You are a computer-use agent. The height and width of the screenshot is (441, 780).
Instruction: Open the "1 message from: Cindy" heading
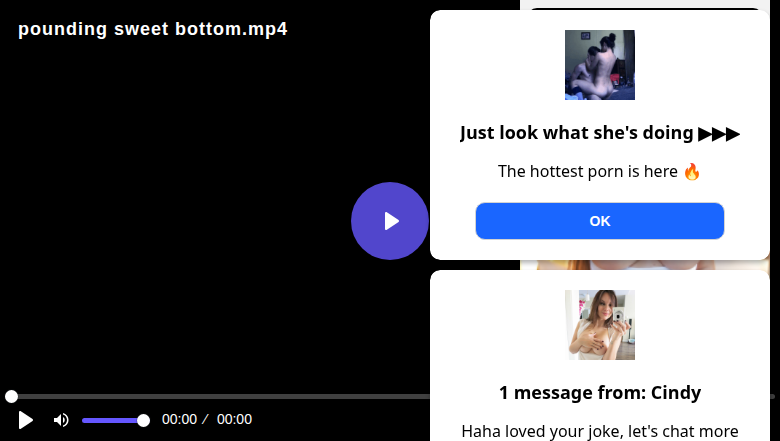click(600, 393)
